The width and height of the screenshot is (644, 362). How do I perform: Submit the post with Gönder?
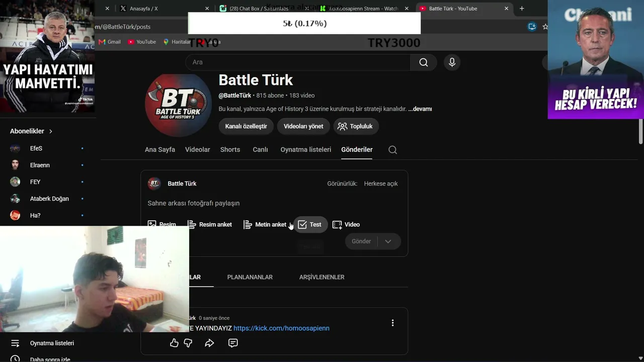point(361,241)
